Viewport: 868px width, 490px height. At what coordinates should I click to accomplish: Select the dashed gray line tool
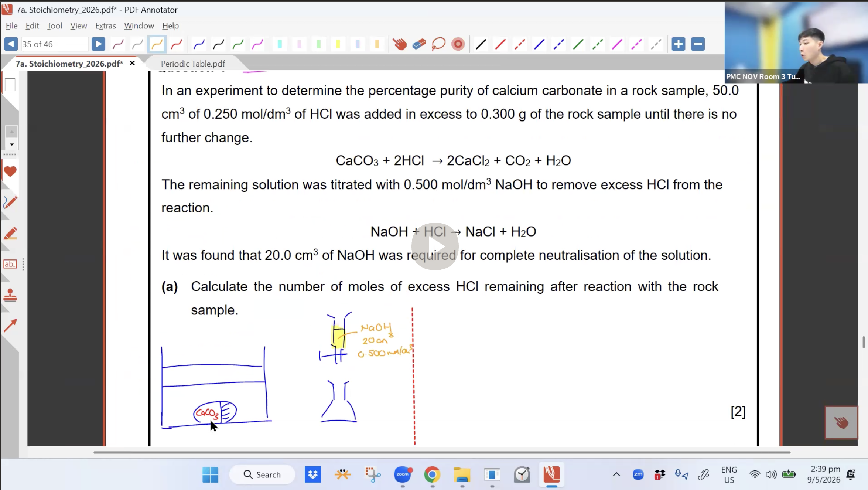[656, 44]
